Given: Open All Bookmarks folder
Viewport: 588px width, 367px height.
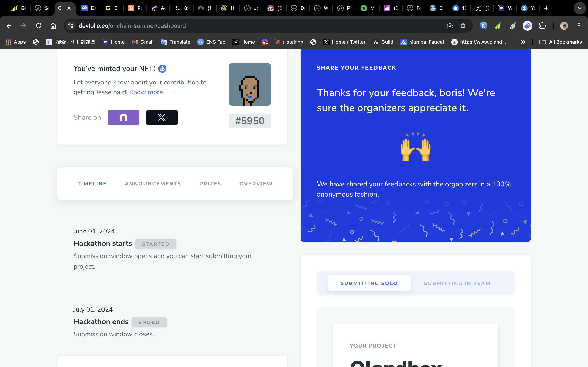Looking at the screenshot, I should click(561, 42).
